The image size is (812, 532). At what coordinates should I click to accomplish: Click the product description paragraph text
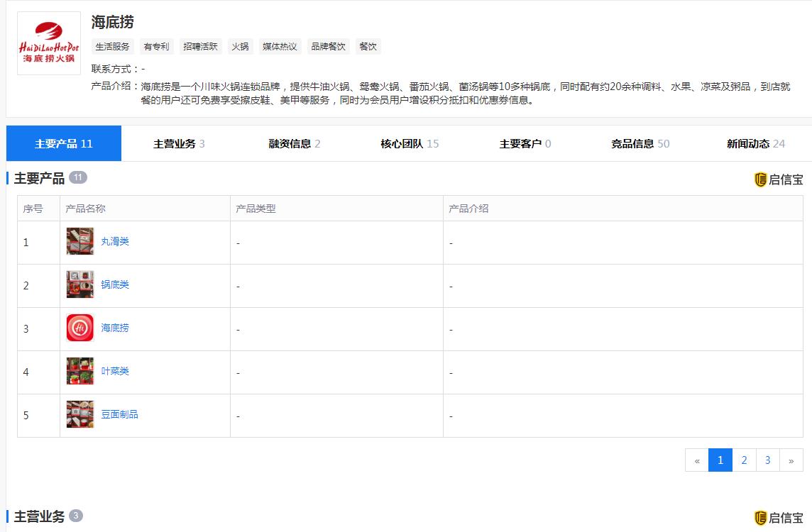(465, 93)
